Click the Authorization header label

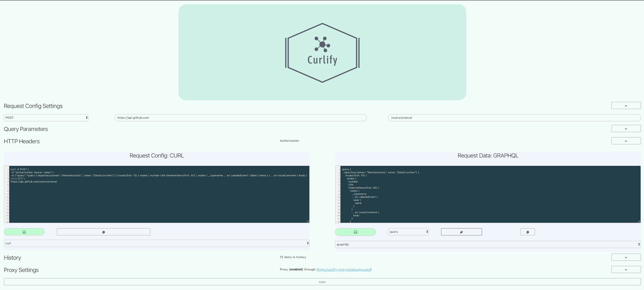point(289,141)
